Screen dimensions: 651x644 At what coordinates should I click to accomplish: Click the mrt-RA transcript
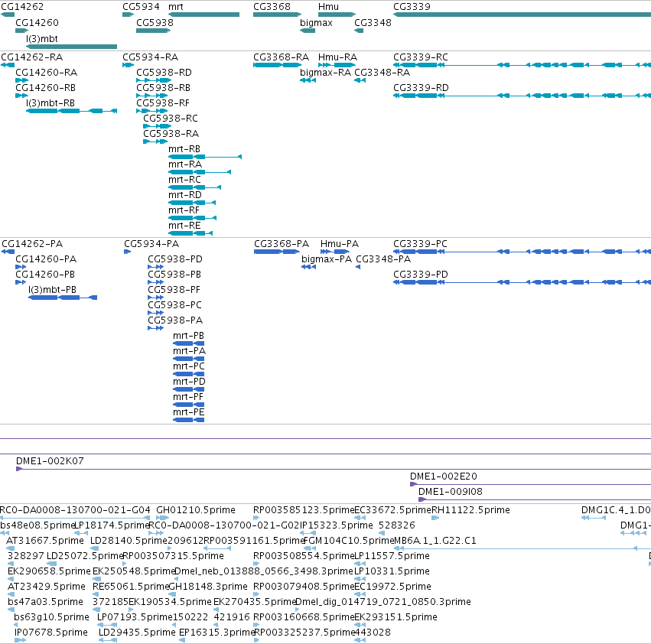click(200, 172)
